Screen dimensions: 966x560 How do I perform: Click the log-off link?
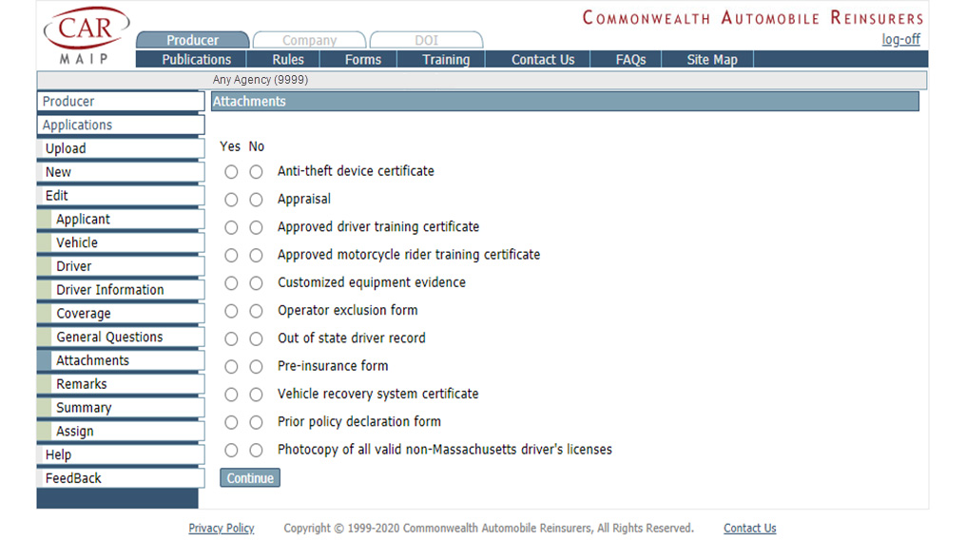[x=900, y=40]
